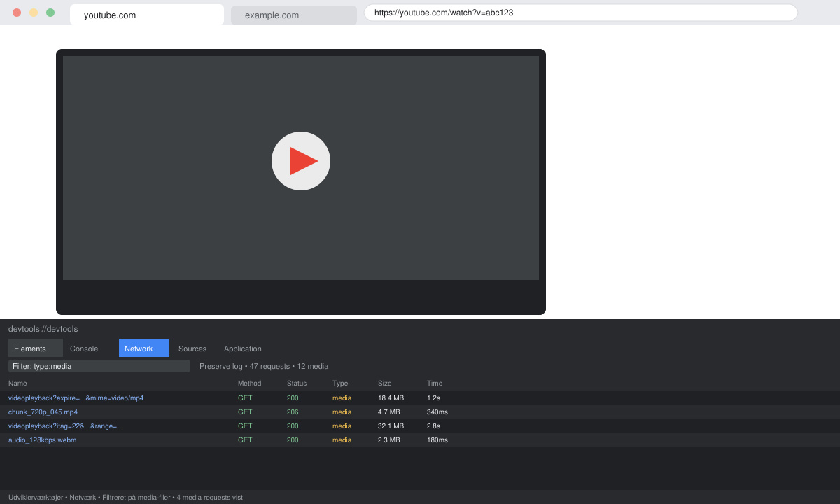Click the 18.4 MB size cell
The image size is (840, 504).
pyautogui.click(x=391, y=398)
